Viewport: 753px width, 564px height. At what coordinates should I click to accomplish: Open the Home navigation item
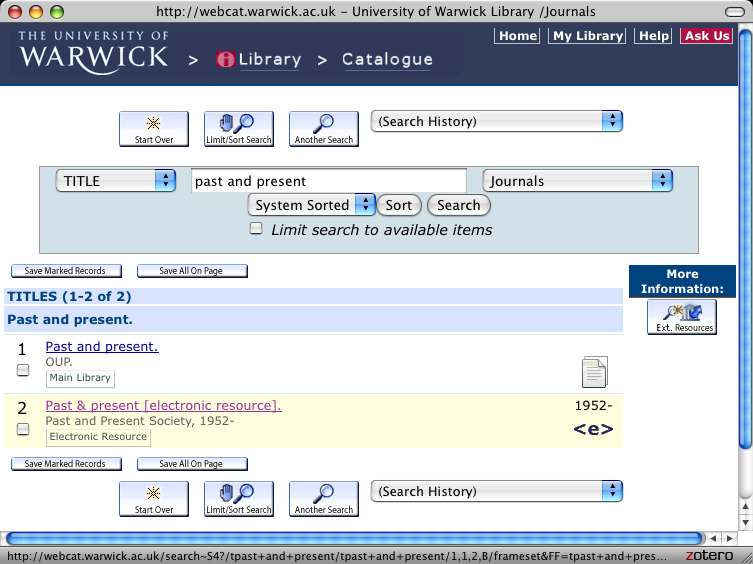tap(518, 36)
